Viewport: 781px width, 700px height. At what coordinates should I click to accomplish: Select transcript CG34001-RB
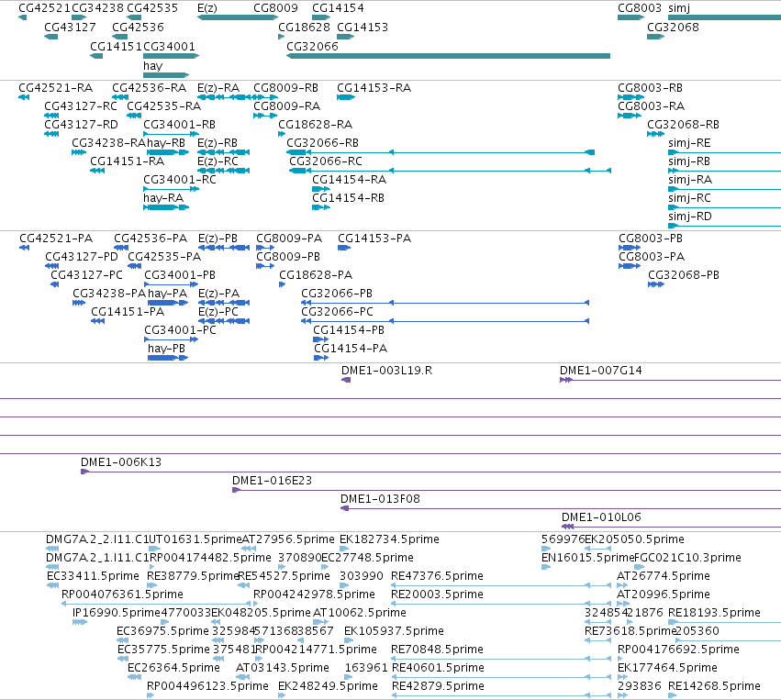click(171, 134)
